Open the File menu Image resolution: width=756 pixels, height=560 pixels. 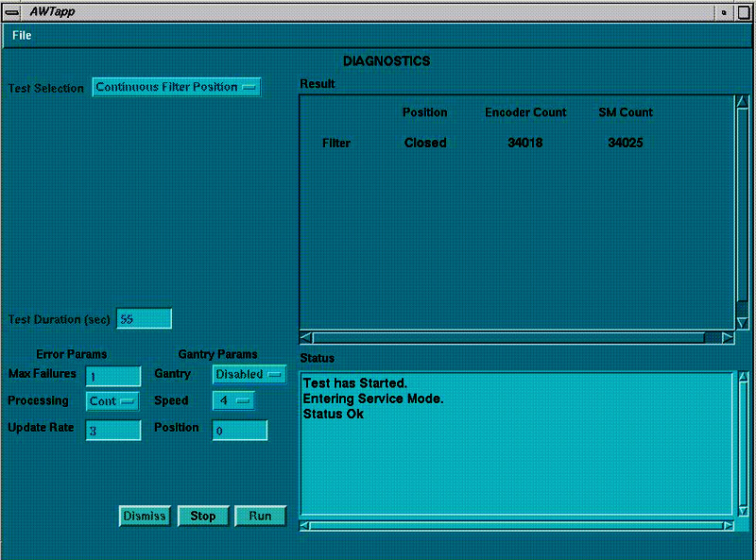[x=22, y=35]
